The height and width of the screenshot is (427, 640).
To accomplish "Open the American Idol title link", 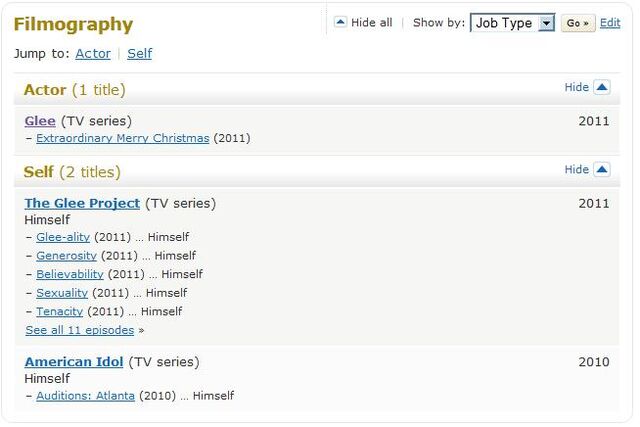I will tap(74, 362).
